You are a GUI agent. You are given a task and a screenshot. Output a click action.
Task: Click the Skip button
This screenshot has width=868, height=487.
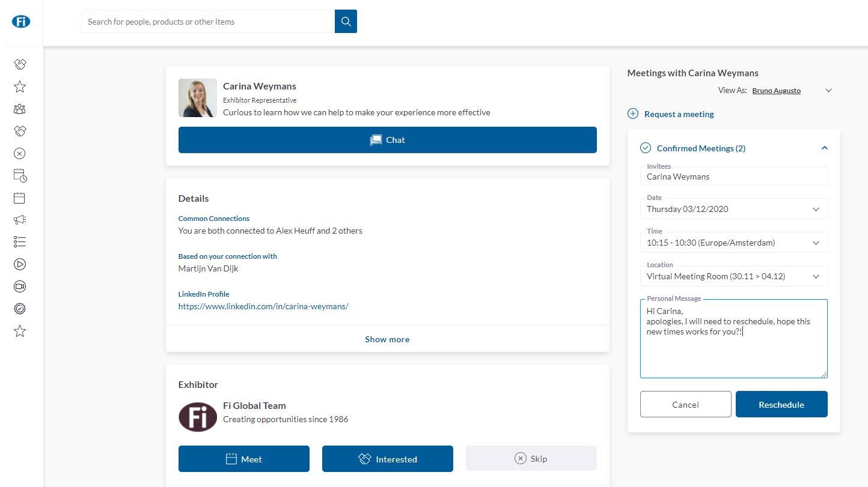[x=531, y=458]
